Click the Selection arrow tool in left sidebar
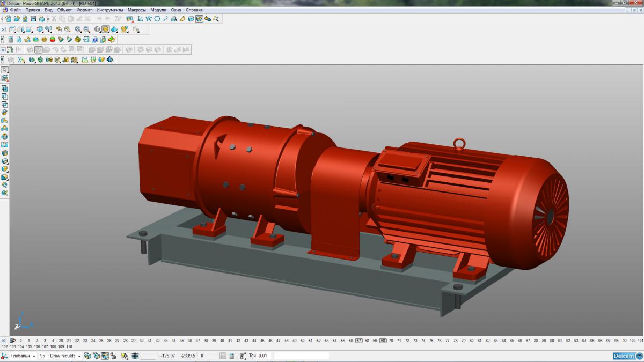The image size is (644, 362). point(5,70)
